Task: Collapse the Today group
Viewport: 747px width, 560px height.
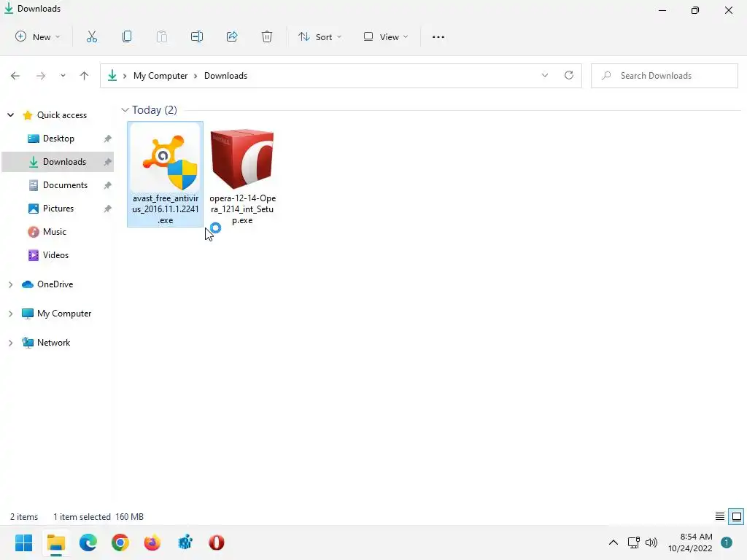Action: click(x=125, y=110)
